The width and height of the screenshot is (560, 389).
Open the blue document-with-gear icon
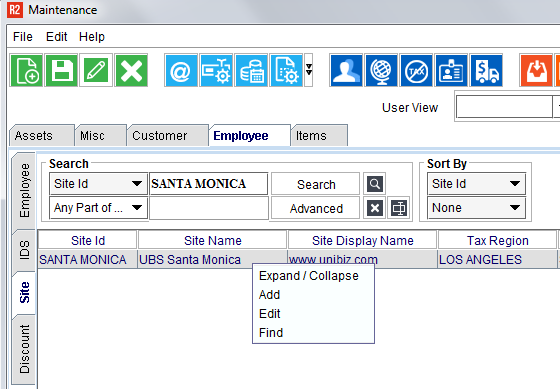coord(286,70)
